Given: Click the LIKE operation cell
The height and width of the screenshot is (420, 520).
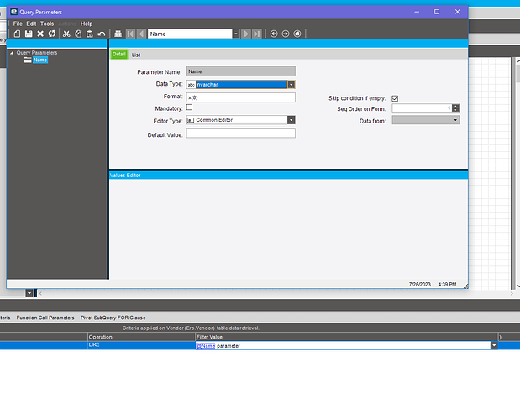Looking at the screenshot, I should tap(141, 345).
